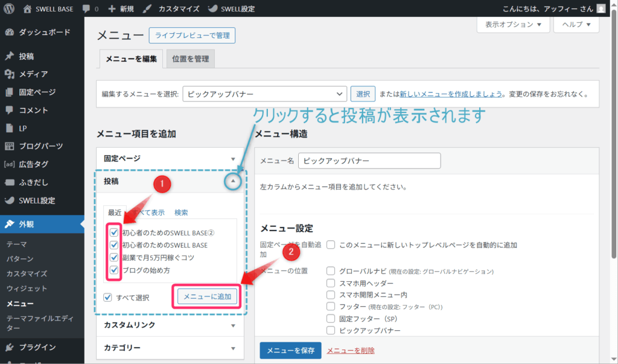The image size is (618, 364).
Task: Click メニューを削除 link
Action: coord(351,350)
